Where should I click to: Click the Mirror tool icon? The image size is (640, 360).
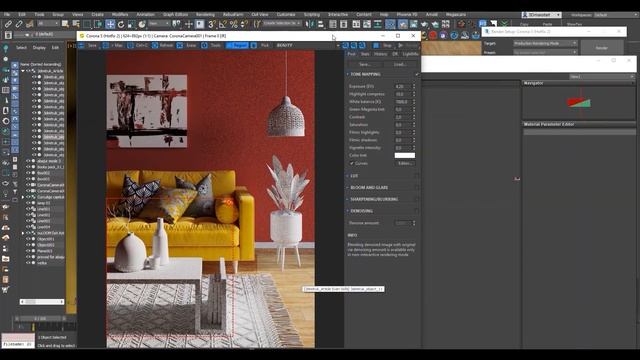click(x=310, y=24)
